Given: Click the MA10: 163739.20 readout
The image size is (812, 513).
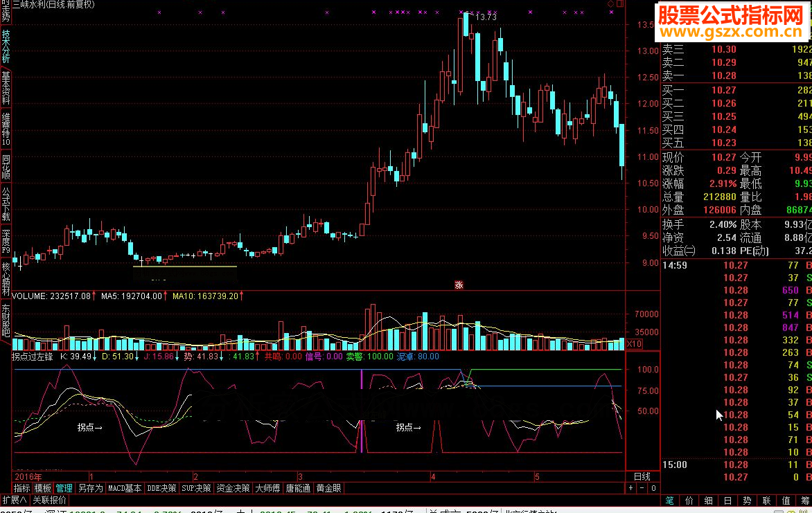Looking at the screenshot, I should coord(206,296).
